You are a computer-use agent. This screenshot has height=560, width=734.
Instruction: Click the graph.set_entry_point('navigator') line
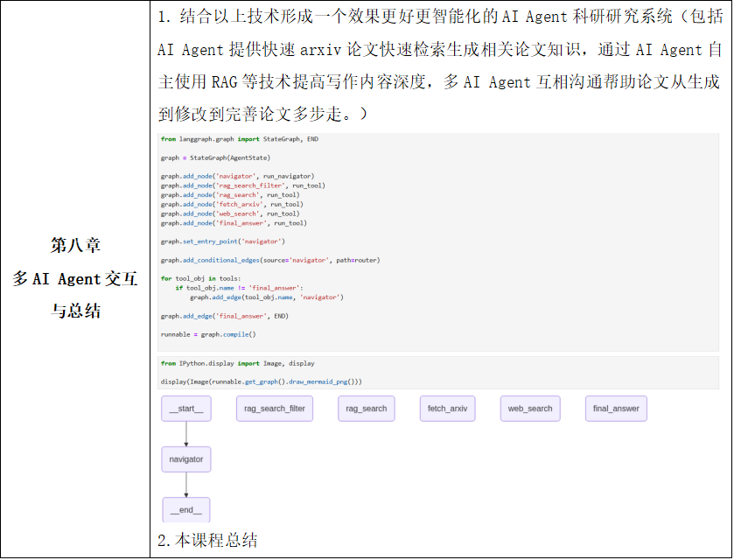223,241
